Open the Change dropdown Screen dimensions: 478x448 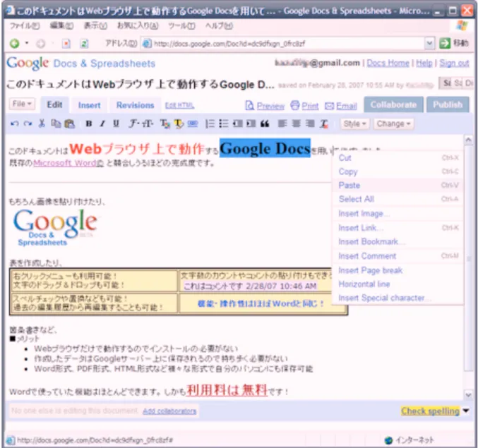[393, 123]
